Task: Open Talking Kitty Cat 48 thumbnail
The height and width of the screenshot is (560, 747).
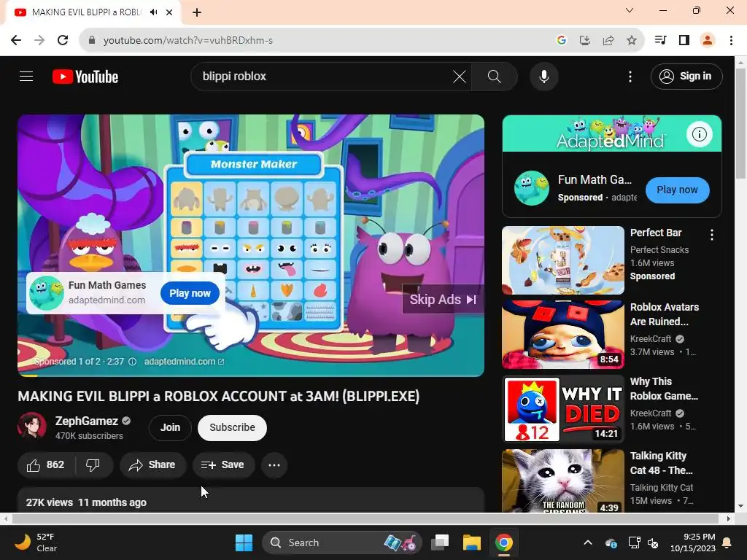Action: point(562,481)
